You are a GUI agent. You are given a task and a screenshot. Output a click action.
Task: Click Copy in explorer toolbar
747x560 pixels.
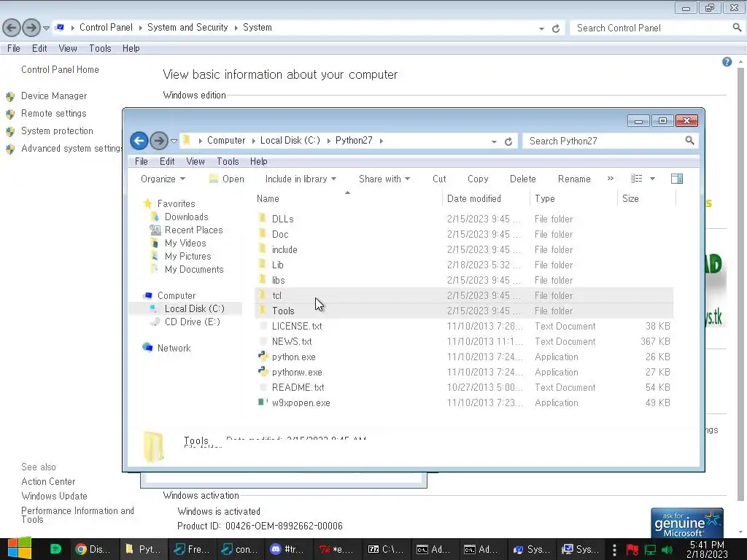(478, 179)
